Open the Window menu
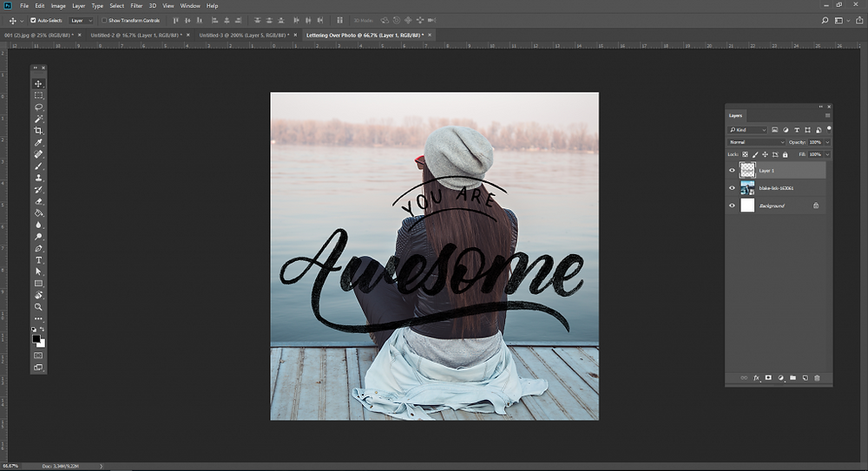 (190, 5)
